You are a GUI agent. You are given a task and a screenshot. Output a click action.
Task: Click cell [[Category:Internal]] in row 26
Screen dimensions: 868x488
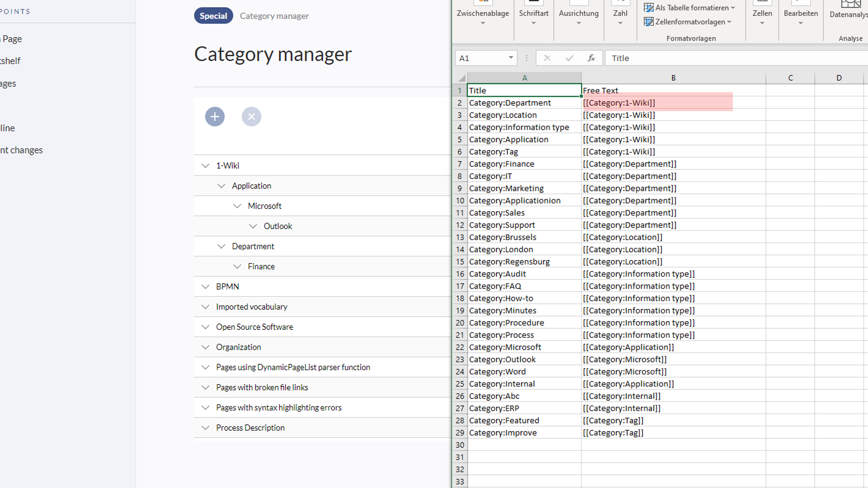674,396
